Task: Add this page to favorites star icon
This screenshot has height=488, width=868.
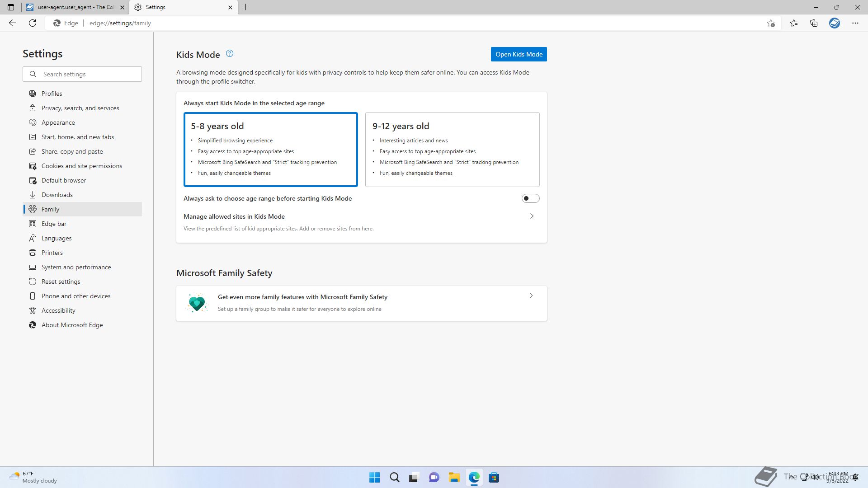Action: [x=771, y=23]
